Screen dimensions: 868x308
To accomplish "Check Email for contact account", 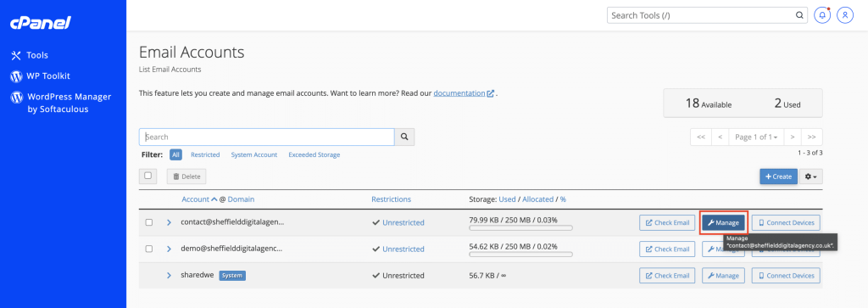I will (x=667, y=222).
